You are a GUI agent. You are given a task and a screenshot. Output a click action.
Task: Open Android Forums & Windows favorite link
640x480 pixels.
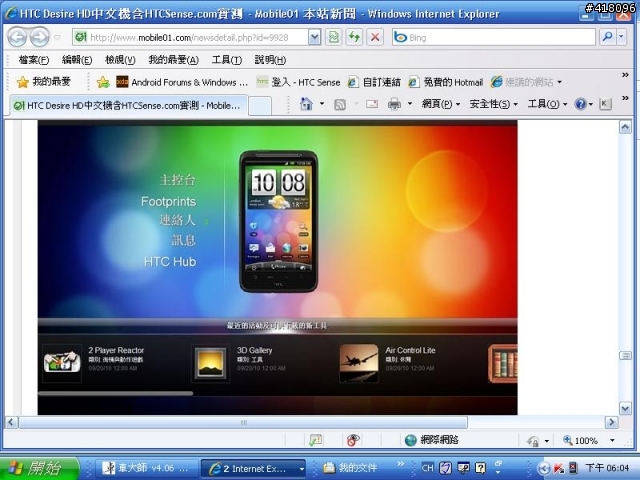tap(182, 82)
